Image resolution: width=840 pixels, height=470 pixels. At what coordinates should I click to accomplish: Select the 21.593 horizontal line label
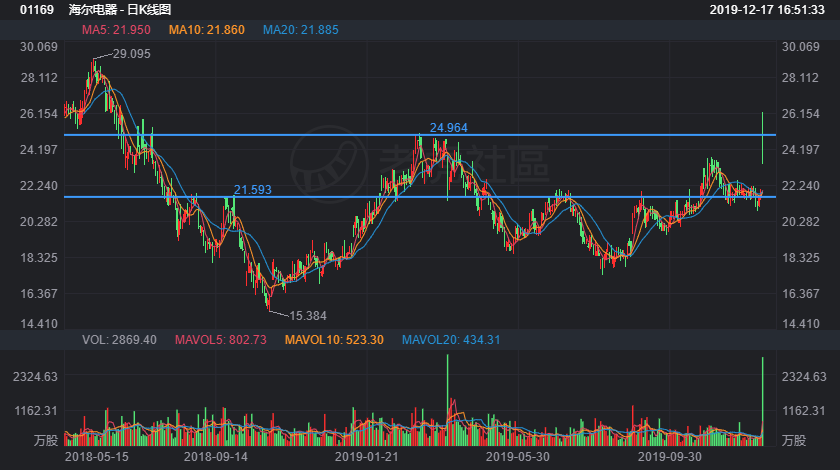coord(253,189)
